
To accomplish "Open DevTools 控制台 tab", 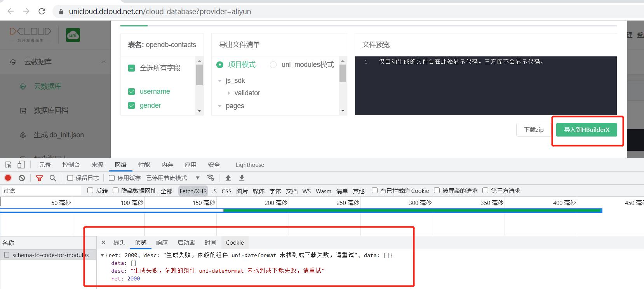I will click(71, 165).
